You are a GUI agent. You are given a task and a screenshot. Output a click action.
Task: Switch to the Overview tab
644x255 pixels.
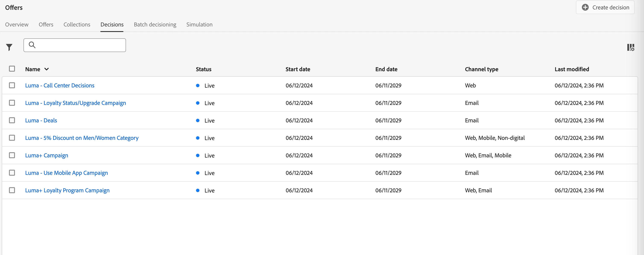[x=17, y=25]
